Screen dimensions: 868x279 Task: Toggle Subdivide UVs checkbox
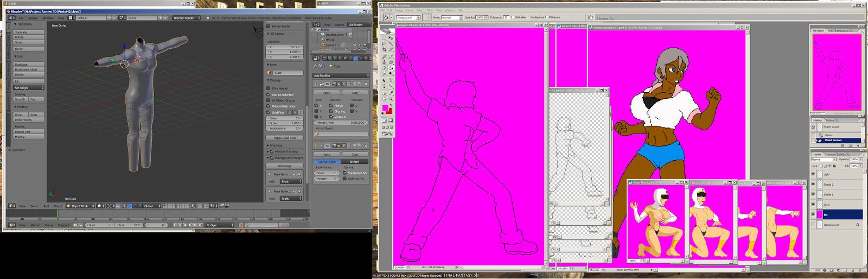[344, 173]
